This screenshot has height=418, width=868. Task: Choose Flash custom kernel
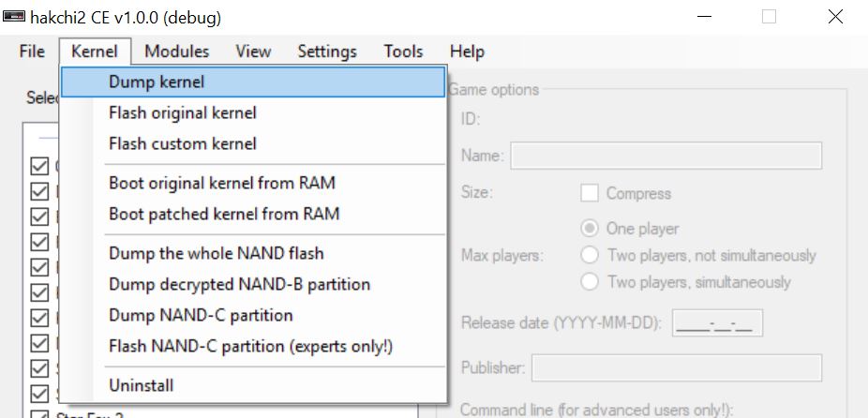click(252, 144)
